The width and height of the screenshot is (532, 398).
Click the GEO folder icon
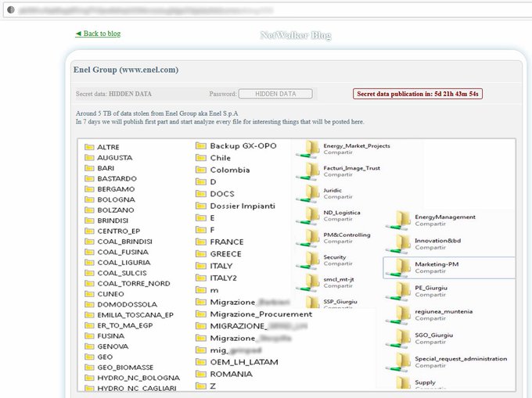pos(89,357)
